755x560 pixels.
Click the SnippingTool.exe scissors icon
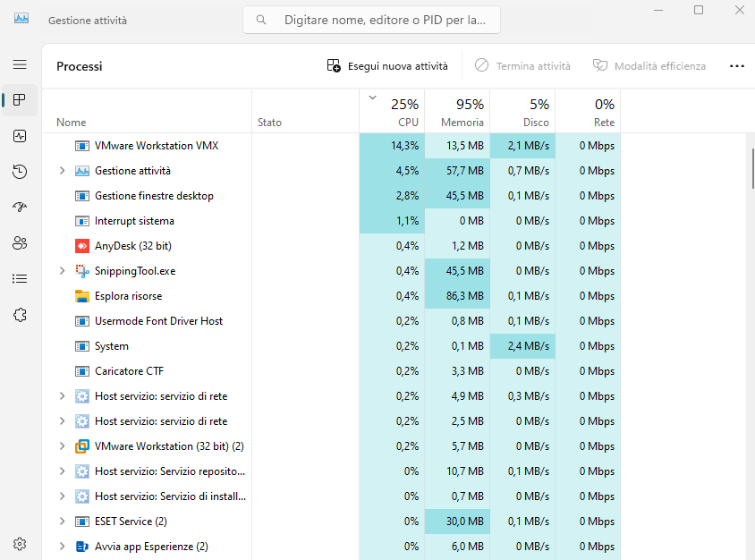tap(82, 271)
